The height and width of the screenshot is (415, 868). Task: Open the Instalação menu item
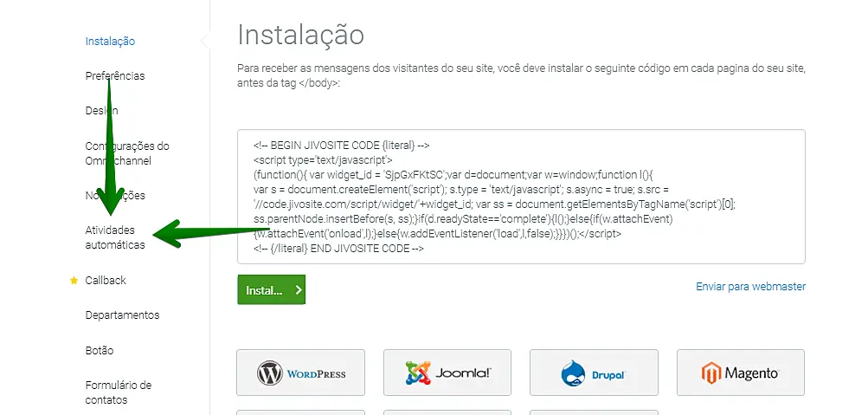[x=110, y=41]
